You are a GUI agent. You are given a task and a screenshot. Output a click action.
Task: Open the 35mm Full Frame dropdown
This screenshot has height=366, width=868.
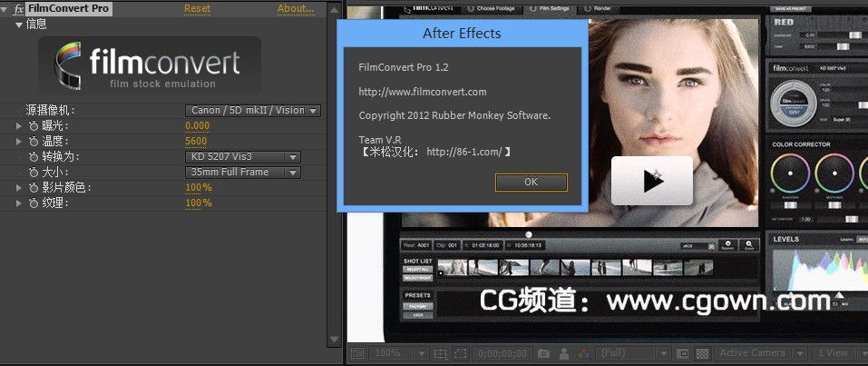click(x=243, y=173)
